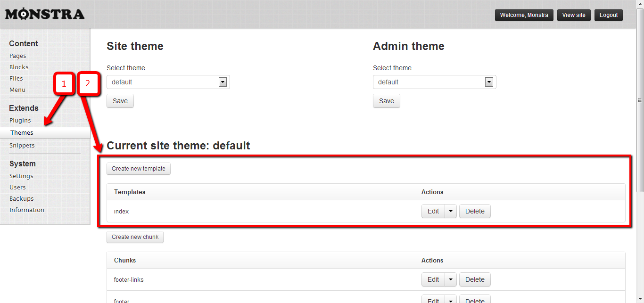This screenshot has width=644, height=303.
Task: Click Create new template button
Action: point(139,169)
